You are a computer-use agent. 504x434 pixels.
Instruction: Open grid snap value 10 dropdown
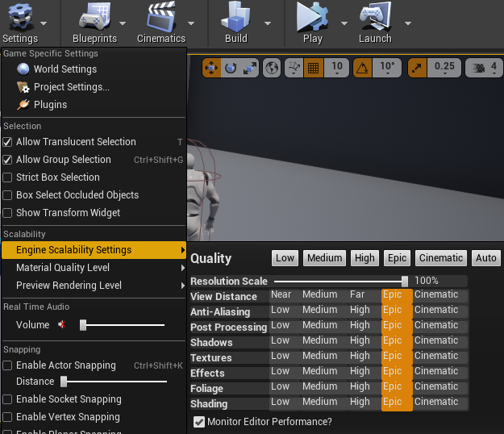pyautogui.click(x=336, y=68)
